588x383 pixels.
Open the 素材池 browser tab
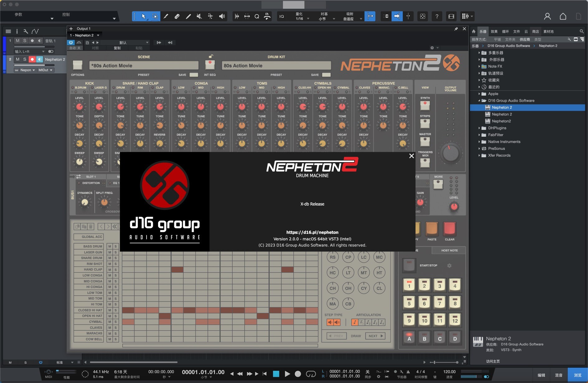[x=548, y=31]
